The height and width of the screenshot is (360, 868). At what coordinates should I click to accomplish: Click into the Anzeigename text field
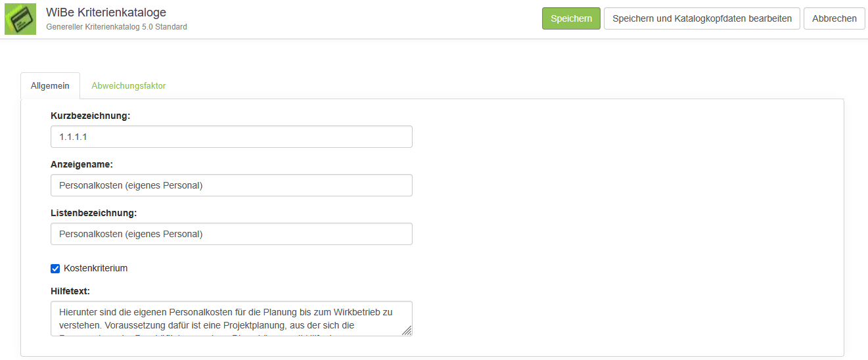pyautogui.click(x=231, y=185)
